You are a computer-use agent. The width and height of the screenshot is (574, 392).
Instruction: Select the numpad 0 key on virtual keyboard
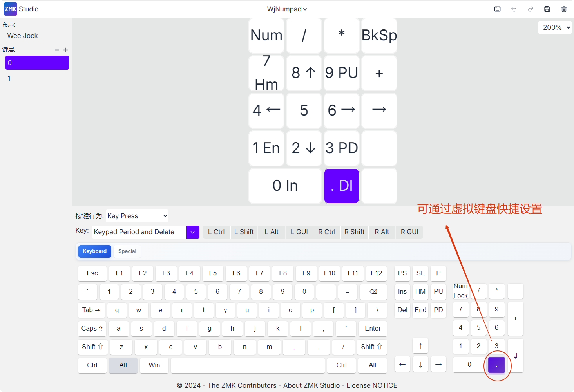pyautogui.click(x=469, y=364)
